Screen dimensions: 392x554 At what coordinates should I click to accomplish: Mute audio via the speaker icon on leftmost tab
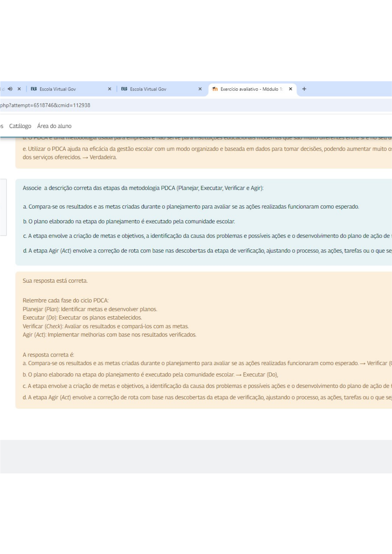pyautogui.click(x=10, y=89)
